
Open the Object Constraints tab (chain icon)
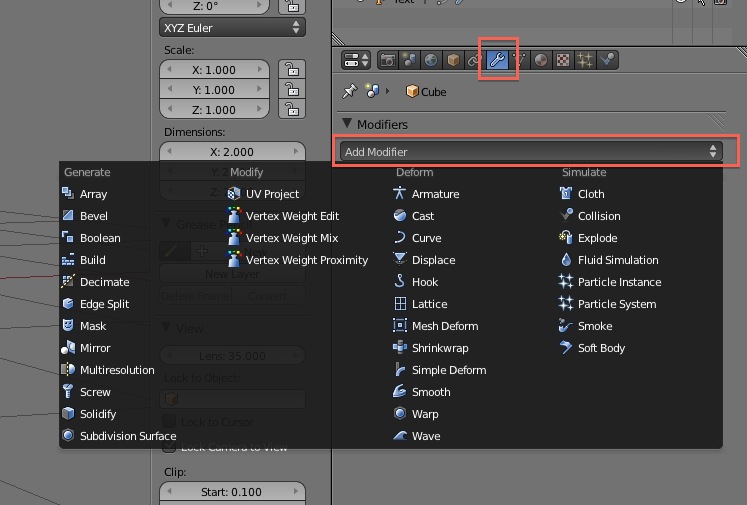(475, 60)
